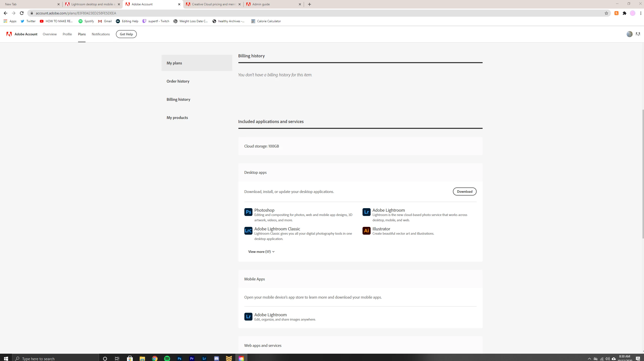Screen dimensions: 644x361
Task: Click the browser address bar URL
Action: [76, 13]
